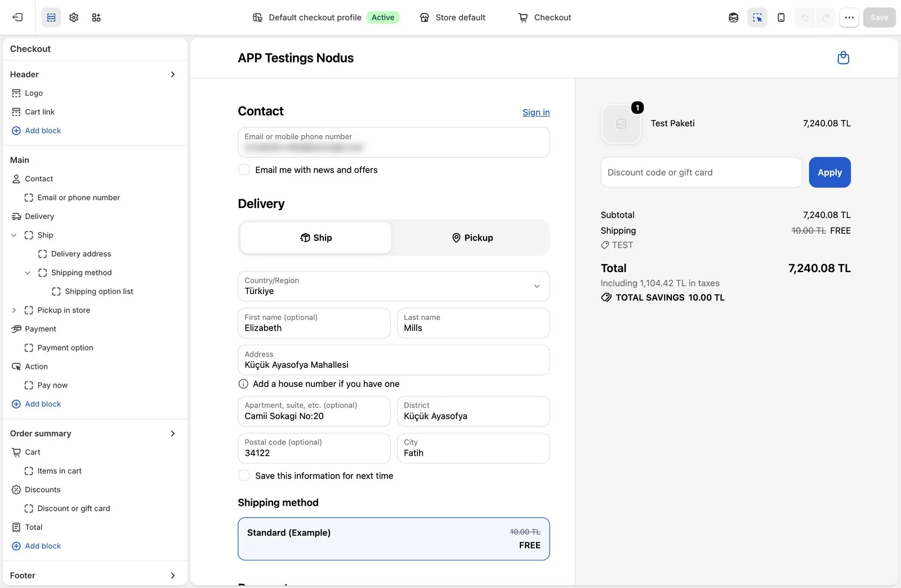Click the Sign in link
The height and width of the screenshot is (588, 901).
point(536,113)
